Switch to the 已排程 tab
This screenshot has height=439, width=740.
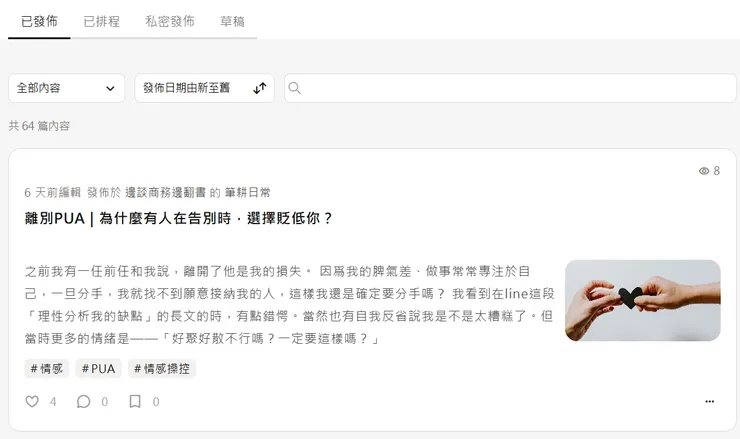coord(101,21)
